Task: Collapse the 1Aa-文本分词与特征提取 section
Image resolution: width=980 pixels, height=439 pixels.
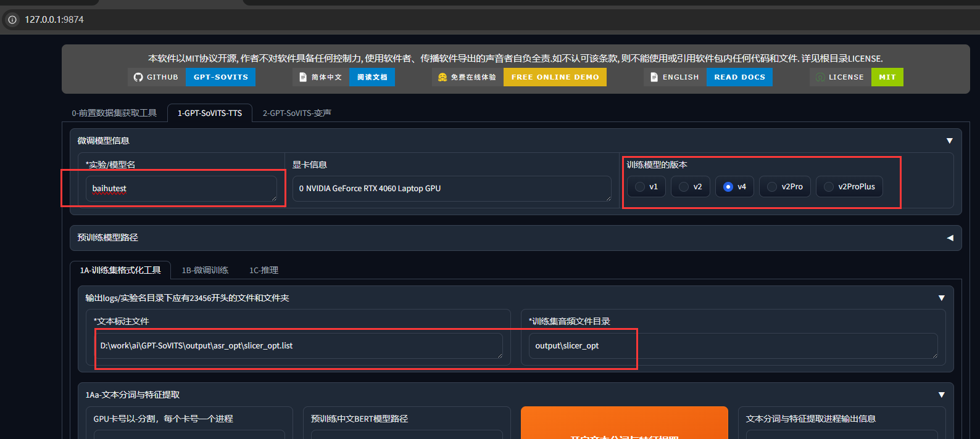Action: pyautogui.click(x=941, y=395)
